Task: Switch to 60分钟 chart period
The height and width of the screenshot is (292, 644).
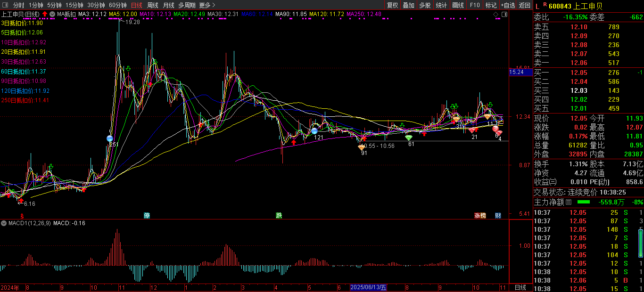Action: point(118,5)
